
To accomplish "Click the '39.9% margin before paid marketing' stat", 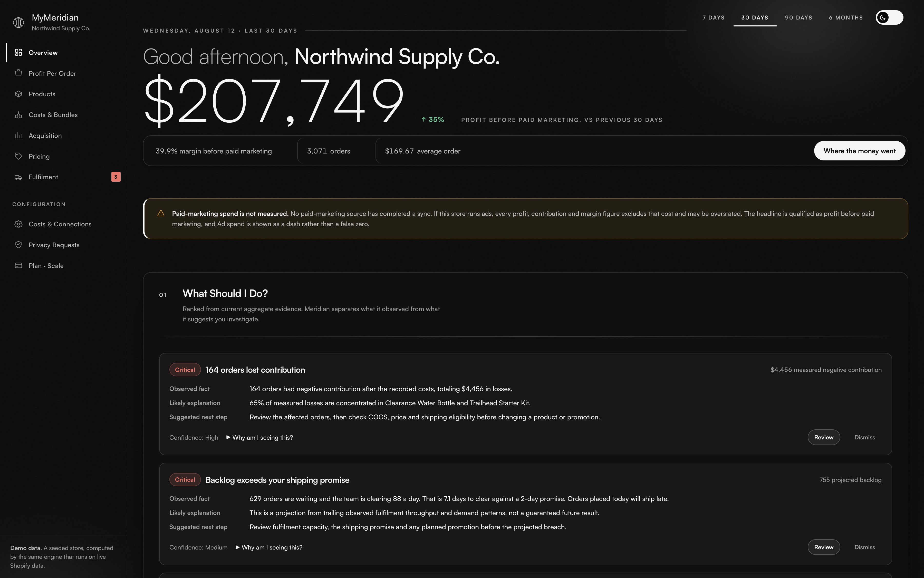I will coord(213,151).
